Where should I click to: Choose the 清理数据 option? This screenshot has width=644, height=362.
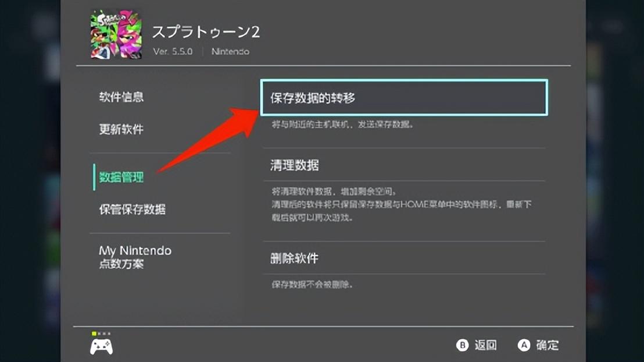click(x=404, y=165)
